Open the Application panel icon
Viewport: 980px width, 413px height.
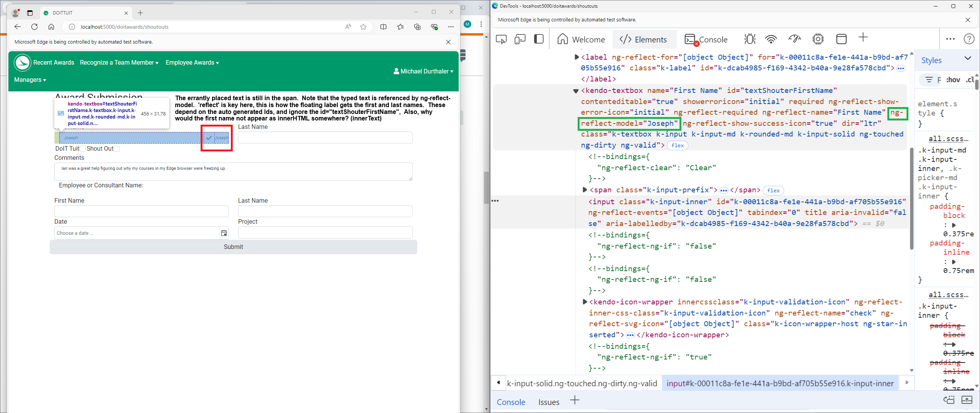(841, 39)
